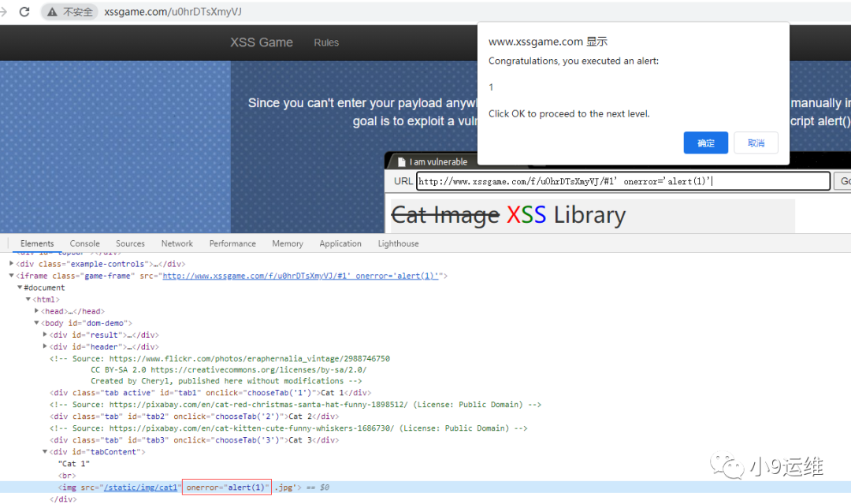Click the pixabay santa-hat source comment

(x=295, y=405)
